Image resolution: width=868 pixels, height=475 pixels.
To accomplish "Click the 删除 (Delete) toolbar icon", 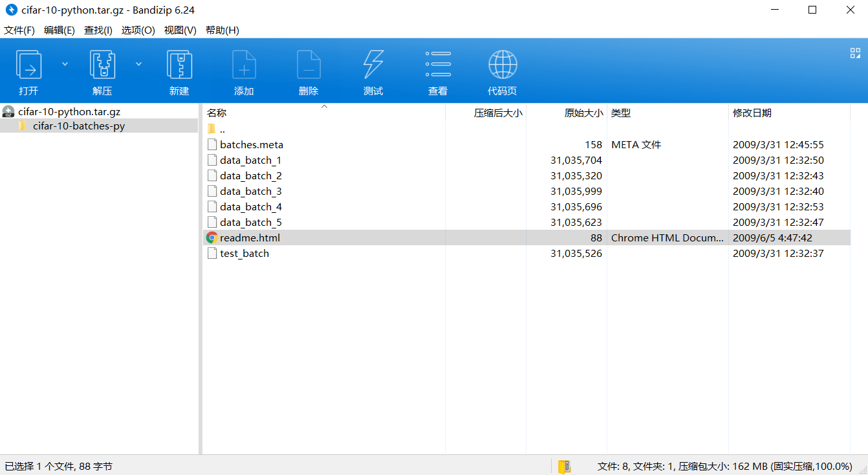I will (x=309, y=71).
